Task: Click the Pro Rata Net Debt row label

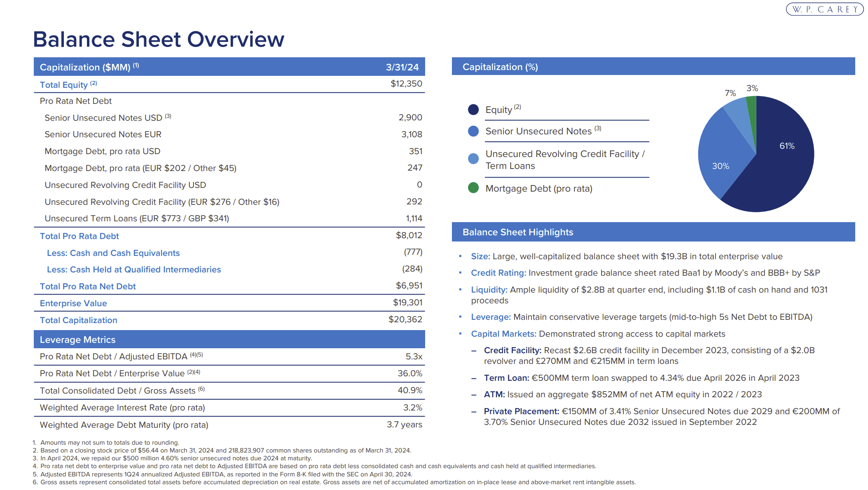Action: [x=76, y=101]
